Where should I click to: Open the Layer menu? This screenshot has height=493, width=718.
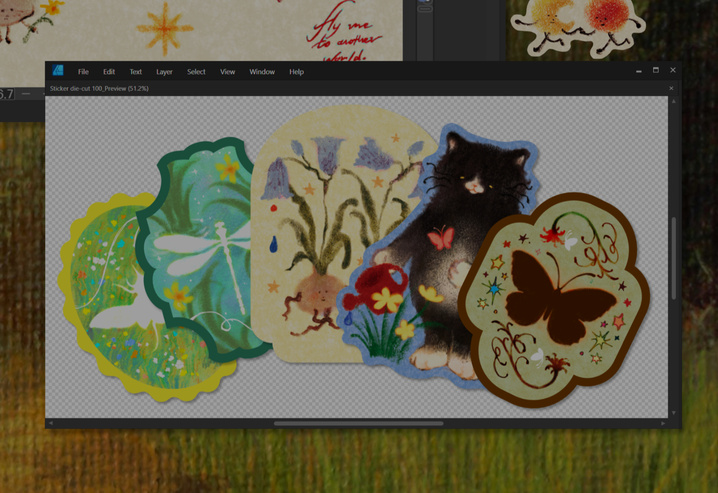coord(164,72)
